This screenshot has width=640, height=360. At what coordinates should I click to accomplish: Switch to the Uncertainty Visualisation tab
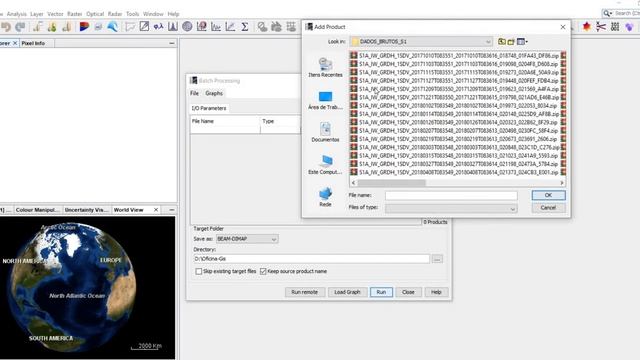click(x=86, y=210)
